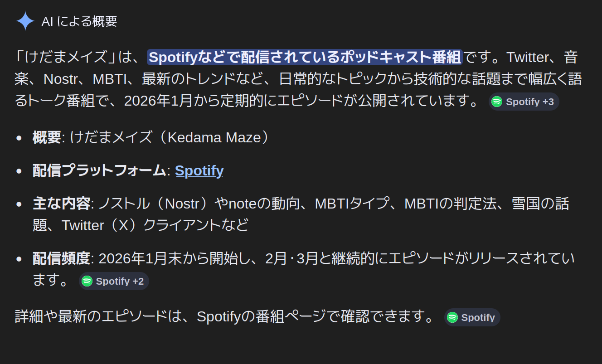Click the '+3' count on the first chip

tap(548, 102)
